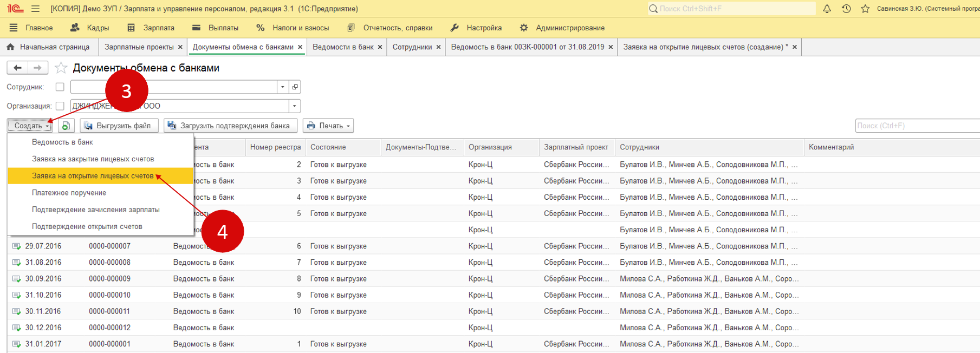
Task: Click the forward navigation arrow
Action: (x=37, y=68)
